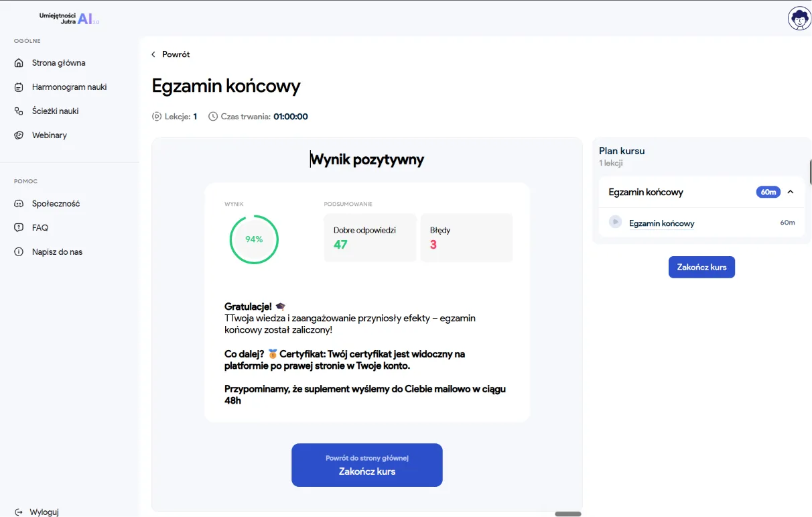Viewport: 812px width, 517px height.
Task: Click the play icon beside Egzamin końcowy lesson
Action: pos(615,222)
